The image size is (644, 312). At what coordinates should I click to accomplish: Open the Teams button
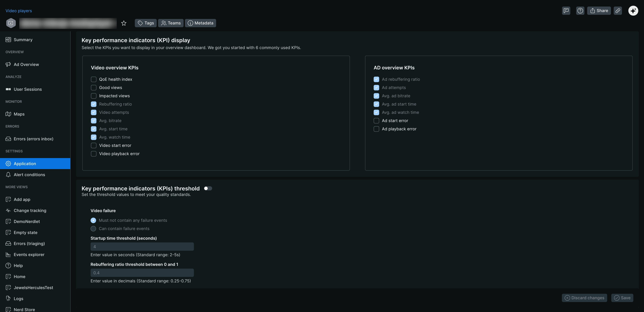pyautogui.click(x=171, y=23)
